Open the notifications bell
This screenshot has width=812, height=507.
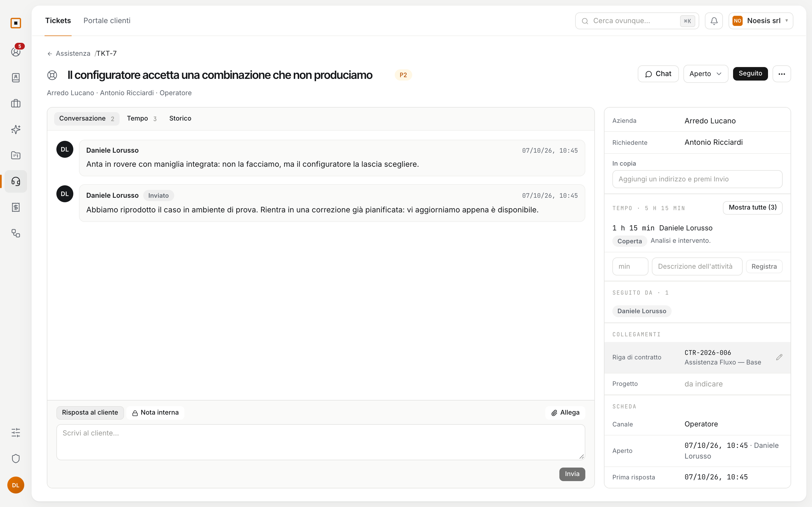click(714, 21)
